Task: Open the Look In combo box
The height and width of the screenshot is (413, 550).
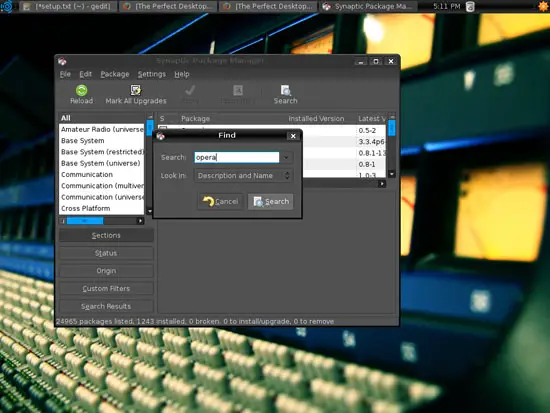Action: 243,175
